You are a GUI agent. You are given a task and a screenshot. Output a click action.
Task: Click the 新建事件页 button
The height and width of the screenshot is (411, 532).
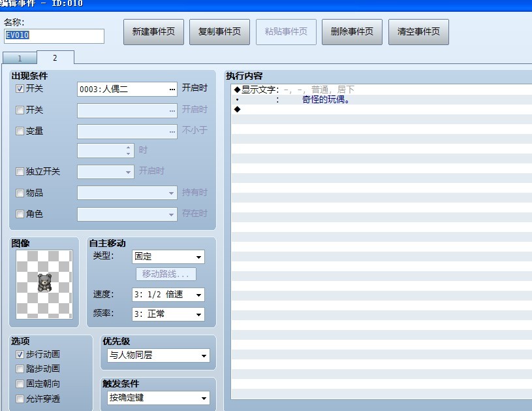click(153, 32)
